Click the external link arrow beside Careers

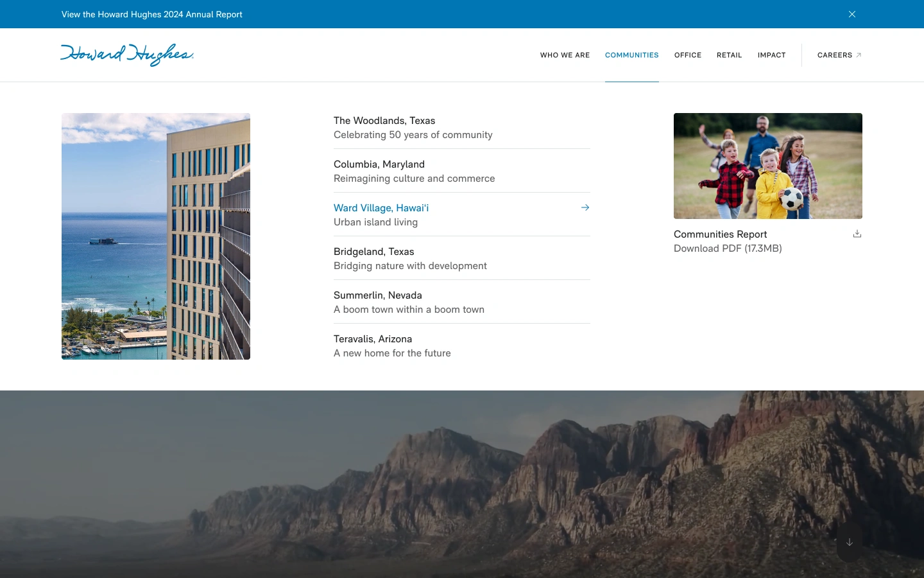[859, 55]
